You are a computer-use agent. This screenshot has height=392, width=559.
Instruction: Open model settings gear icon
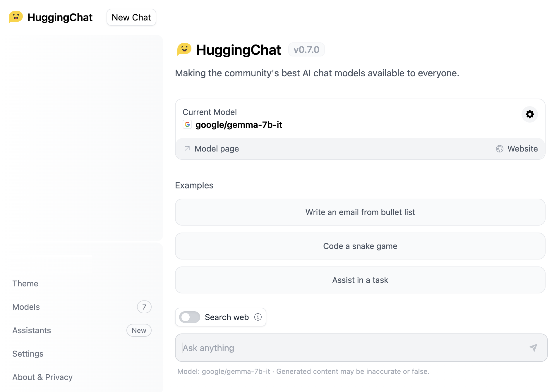pyautogui.click(x=529, y=114)
